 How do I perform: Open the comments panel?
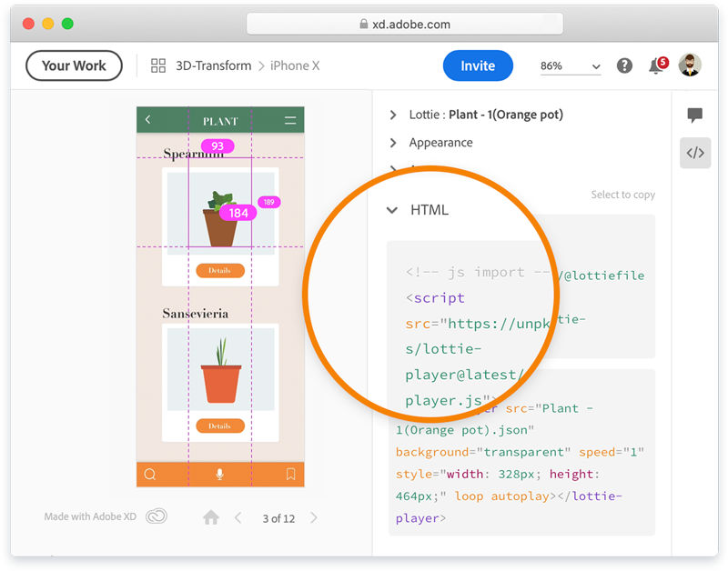694,115
